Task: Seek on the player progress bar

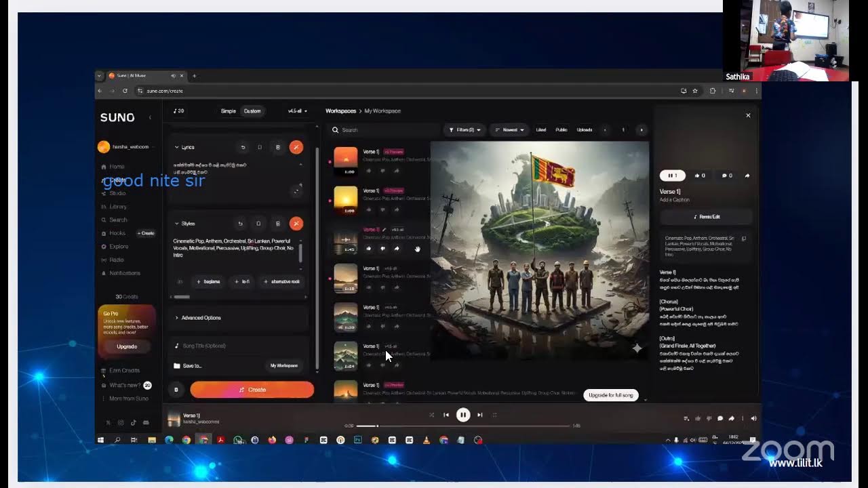Action: [x=463, y=426]
